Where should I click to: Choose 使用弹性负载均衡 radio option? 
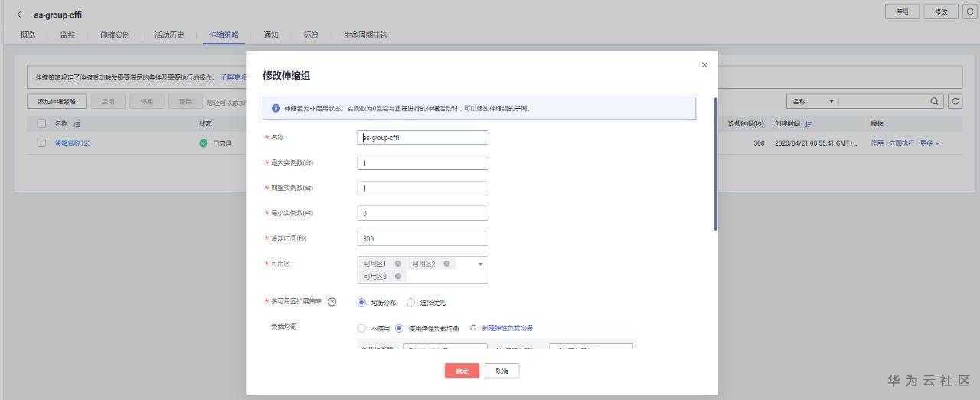click(x=399, y=328)
